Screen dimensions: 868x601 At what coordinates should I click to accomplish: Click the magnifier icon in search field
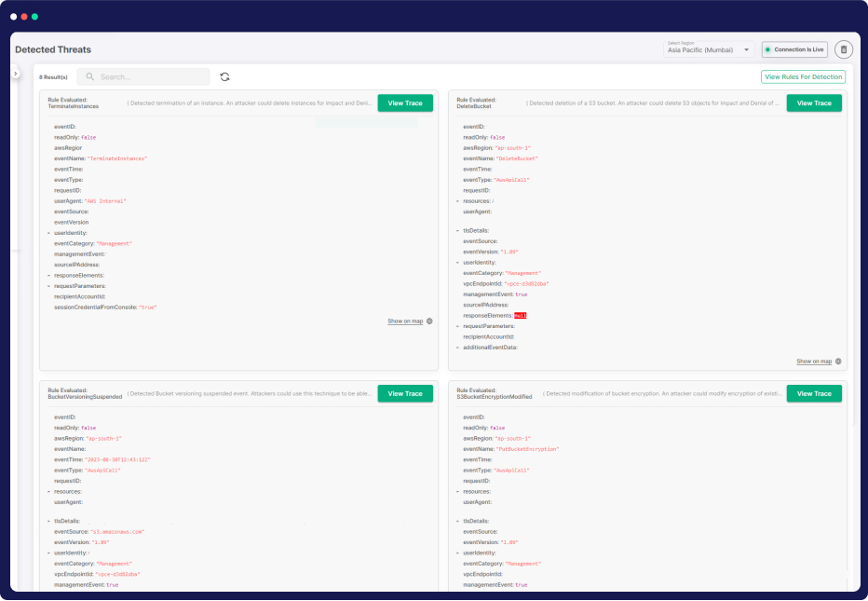(90, 76)
